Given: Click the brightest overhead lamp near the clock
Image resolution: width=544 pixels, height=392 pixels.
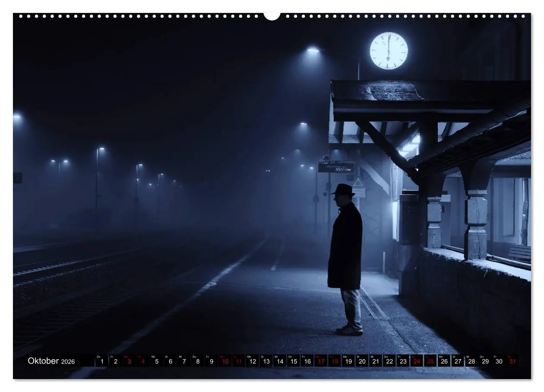Looking at the screenshot, I should (x=313, y=50).
